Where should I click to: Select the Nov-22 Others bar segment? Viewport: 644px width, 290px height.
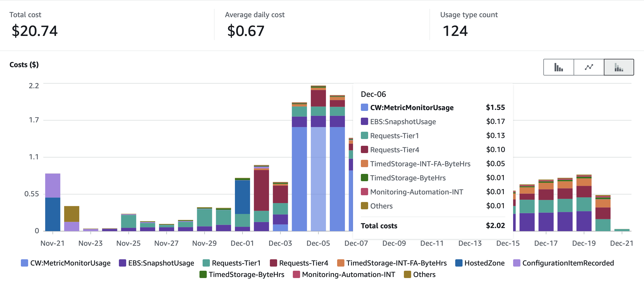72,214
